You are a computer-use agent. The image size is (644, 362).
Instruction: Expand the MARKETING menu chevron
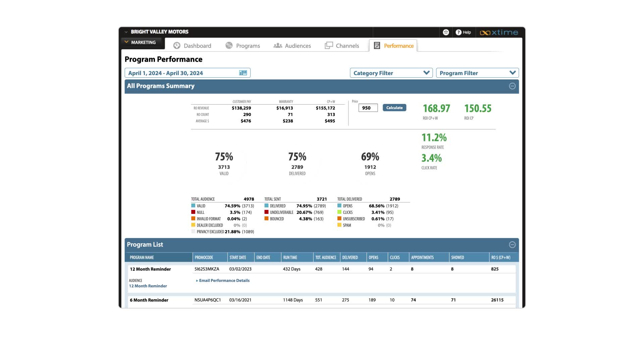(x=126, y=42)
